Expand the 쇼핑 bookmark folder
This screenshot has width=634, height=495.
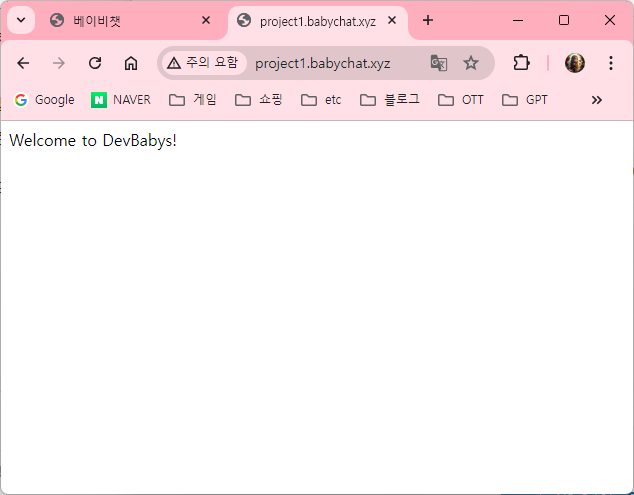pyautogui.click(x=258, y=99)
